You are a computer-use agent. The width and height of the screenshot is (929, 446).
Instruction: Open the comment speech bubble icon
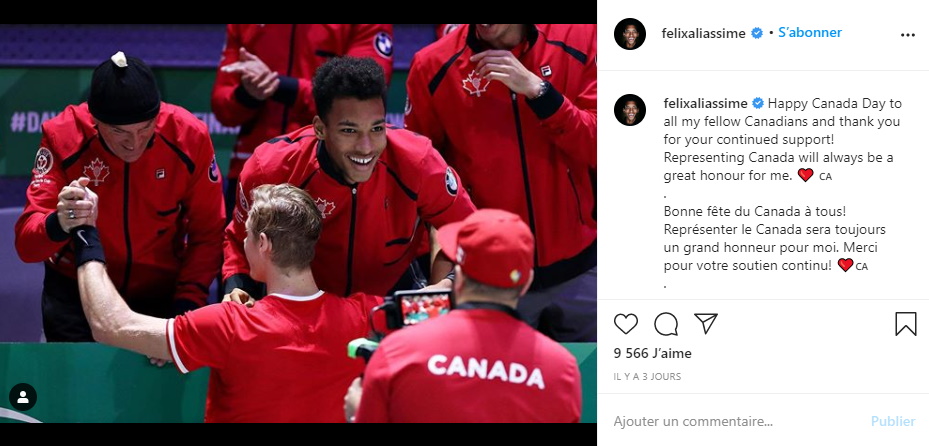666,324
